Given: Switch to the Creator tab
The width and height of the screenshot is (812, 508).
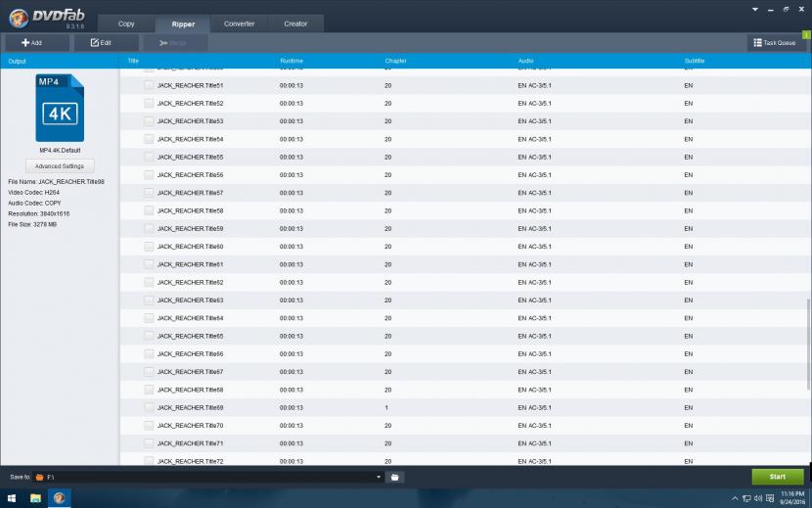Looking at the screenshot, I should 295,23.
